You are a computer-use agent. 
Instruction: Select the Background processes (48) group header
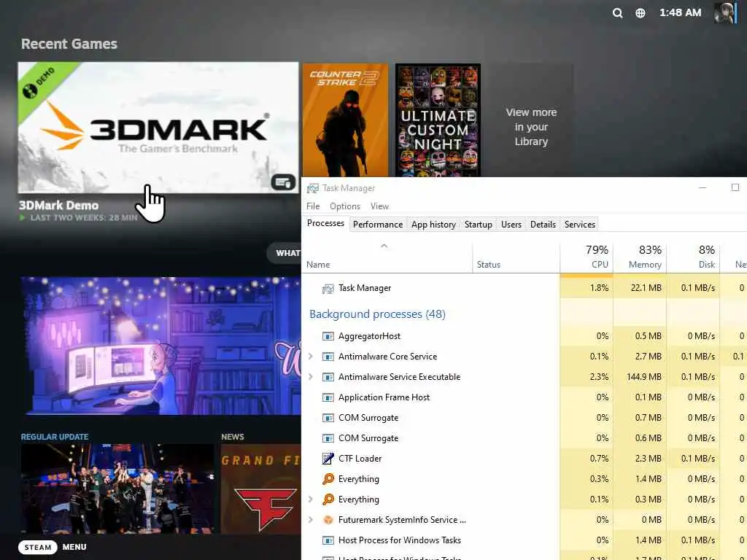click(377, 314)
